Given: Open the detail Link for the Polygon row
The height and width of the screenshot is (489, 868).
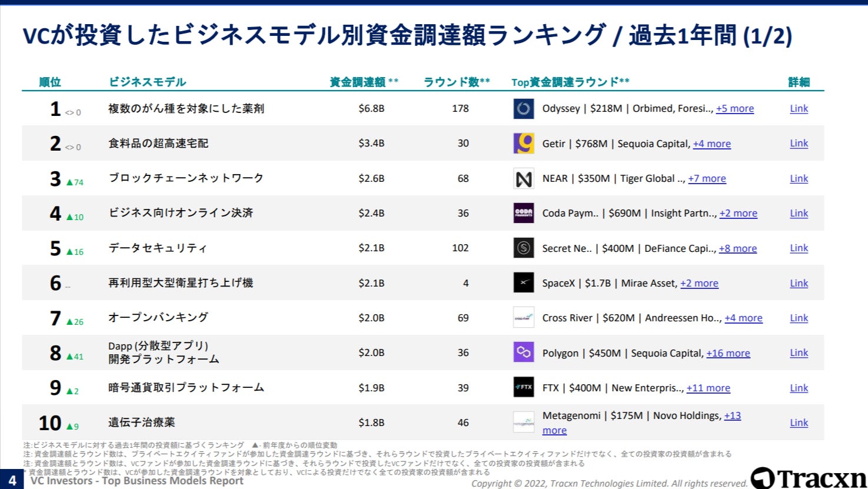Looking at the screenshot, I should (x=799, y=352).
